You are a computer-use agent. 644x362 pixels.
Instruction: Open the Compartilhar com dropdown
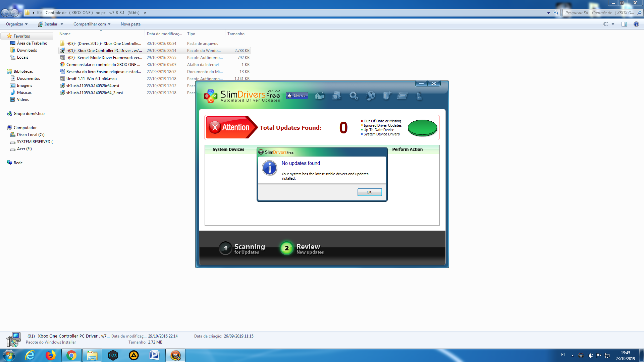92,24
